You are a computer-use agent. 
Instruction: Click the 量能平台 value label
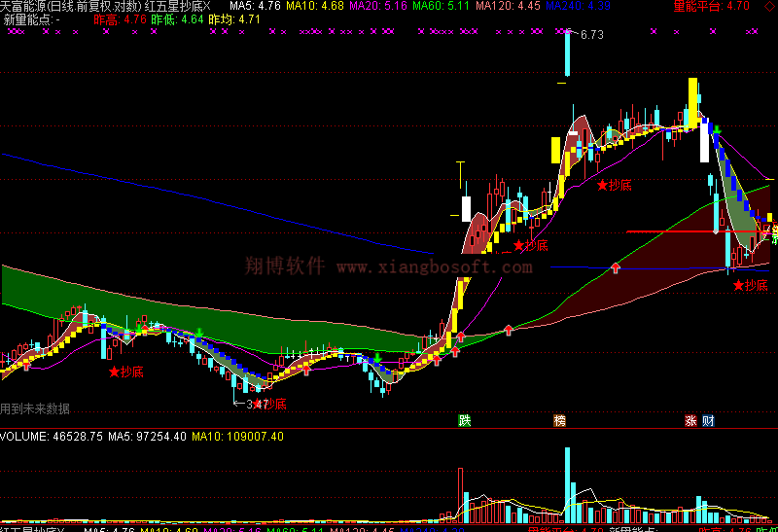[x=711, y=6]
